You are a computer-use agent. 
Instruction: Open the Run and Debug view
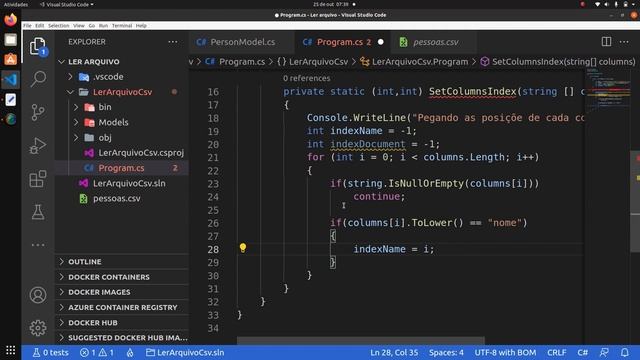coord(38,146)
